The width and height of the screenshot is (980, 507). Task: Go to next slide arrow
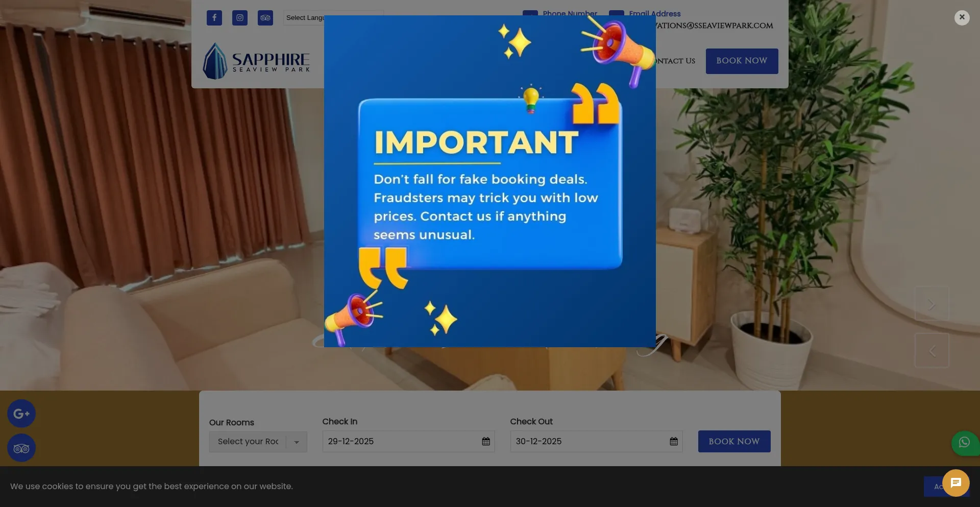tap(932, 304)
